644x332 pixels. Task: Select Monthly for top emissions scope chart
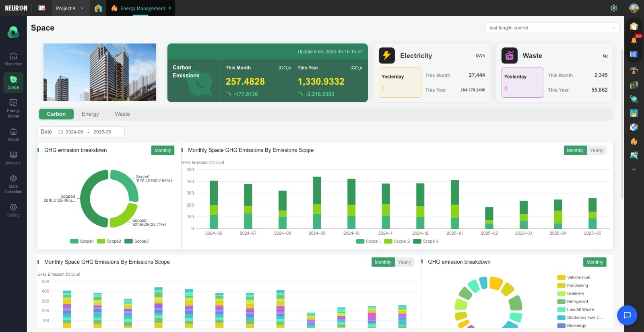click(575, 150)
